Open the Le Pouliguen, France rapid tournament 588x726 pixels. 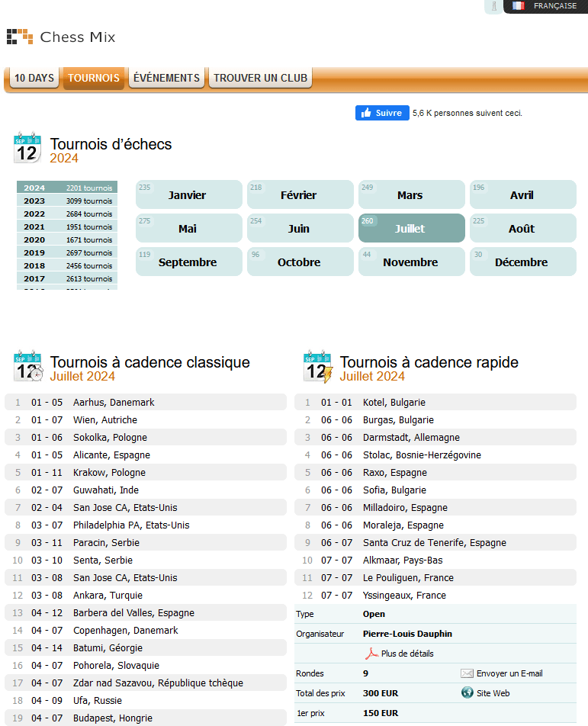coord(435,578)
